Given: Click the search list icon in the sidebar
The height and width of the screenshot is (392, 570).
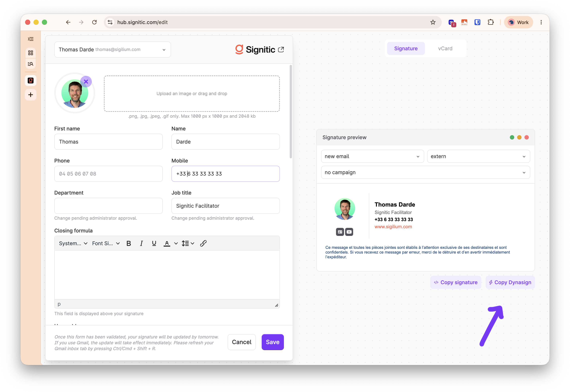Looking at the screenshot, I should (x=31, y=64).
